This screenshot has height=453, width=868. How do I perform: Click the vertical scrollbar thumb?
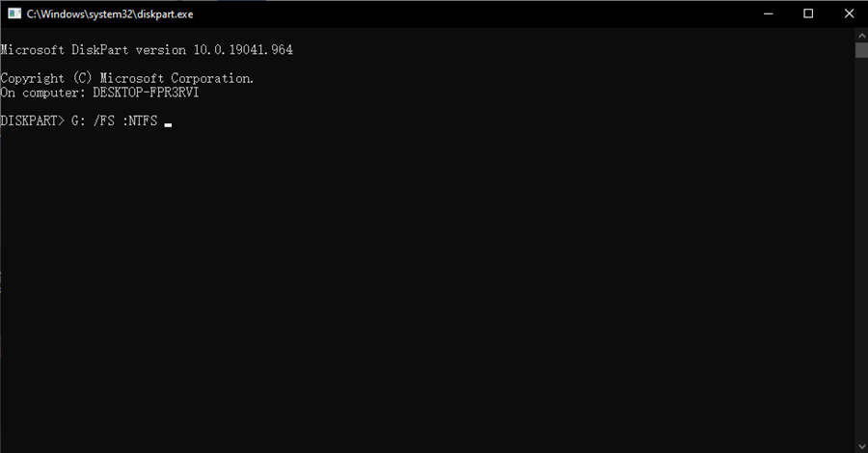coord(861,50)
